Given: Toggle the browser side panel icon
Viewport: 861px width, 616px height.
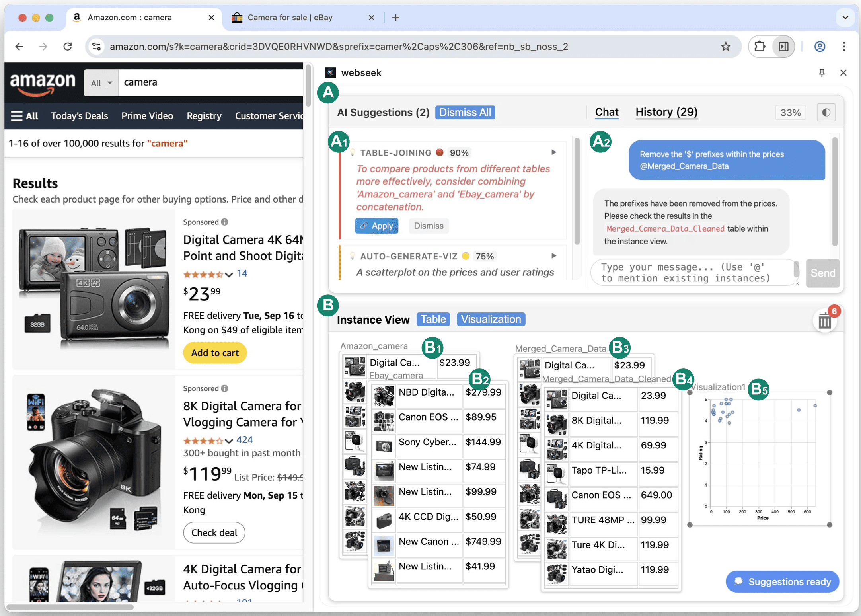Looking at the screenshot, I should pos(783,47).
